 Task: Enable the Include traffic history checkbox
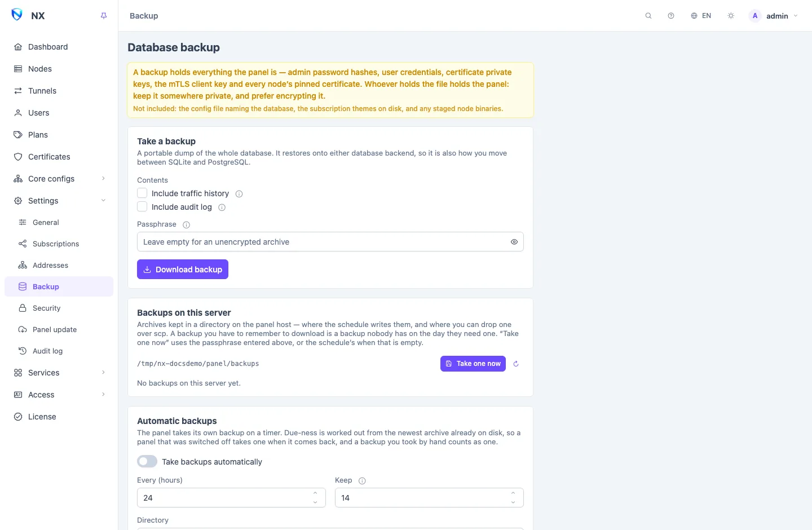pyautogui.click(x=142, y=193)
